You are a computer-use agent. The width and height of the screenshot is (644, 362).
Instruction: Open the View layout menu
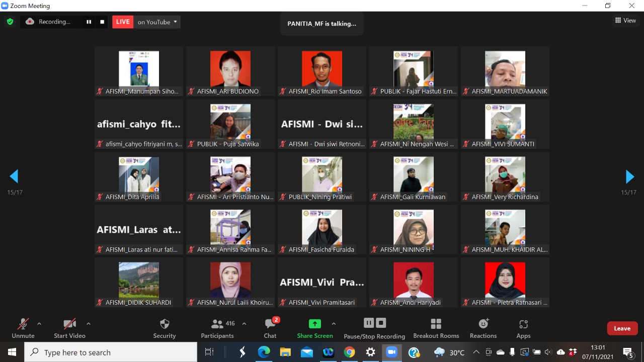(x=625, y=21)
